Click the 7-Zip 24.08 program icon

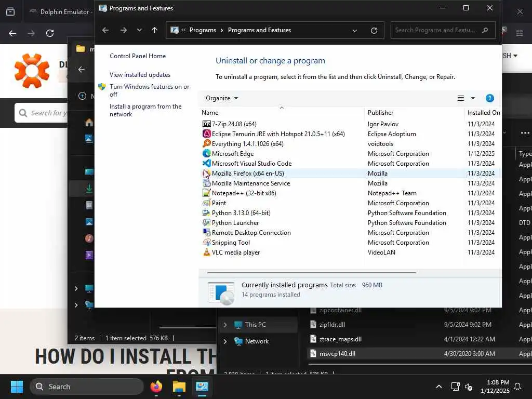pyautogui.click(x=206, y=124)
